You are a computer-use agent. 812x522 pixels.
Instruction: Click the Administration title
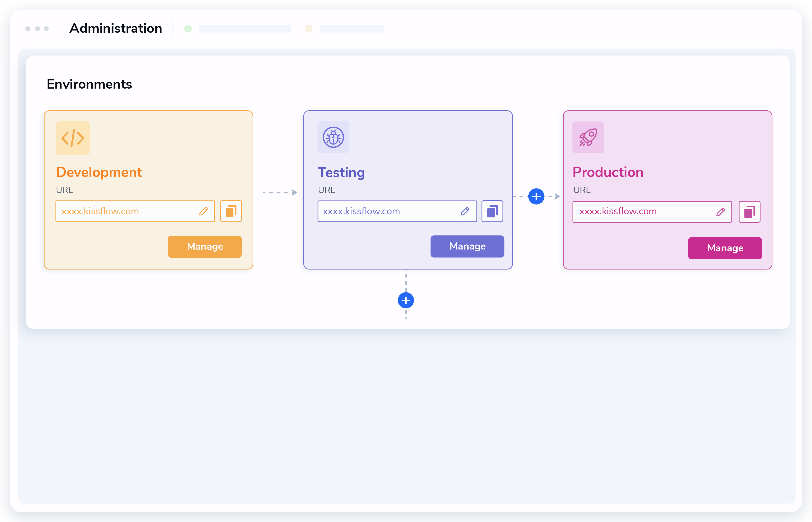tap(116, 29)
